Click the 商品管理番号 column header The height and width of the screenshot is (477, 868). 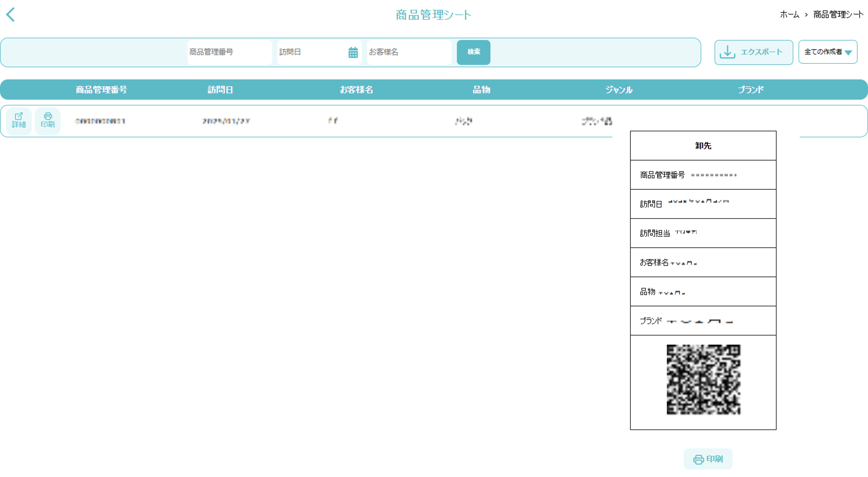click(x=101, y=90)
